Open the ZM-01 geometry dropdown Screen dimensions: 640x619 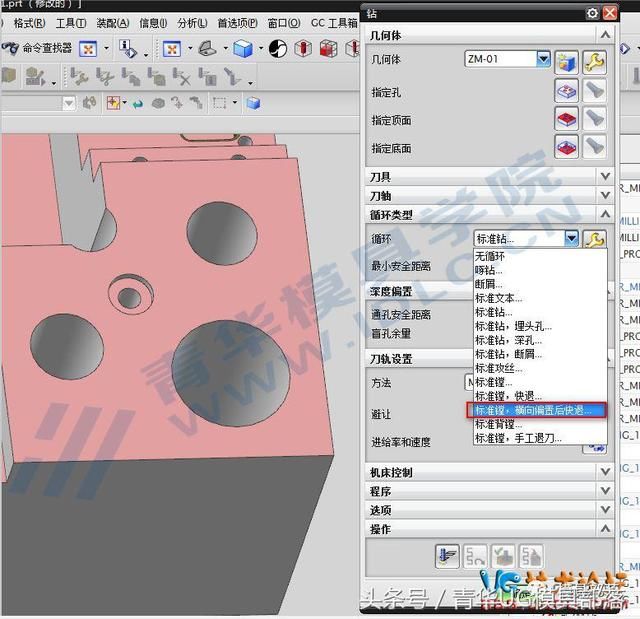[543, 59]
